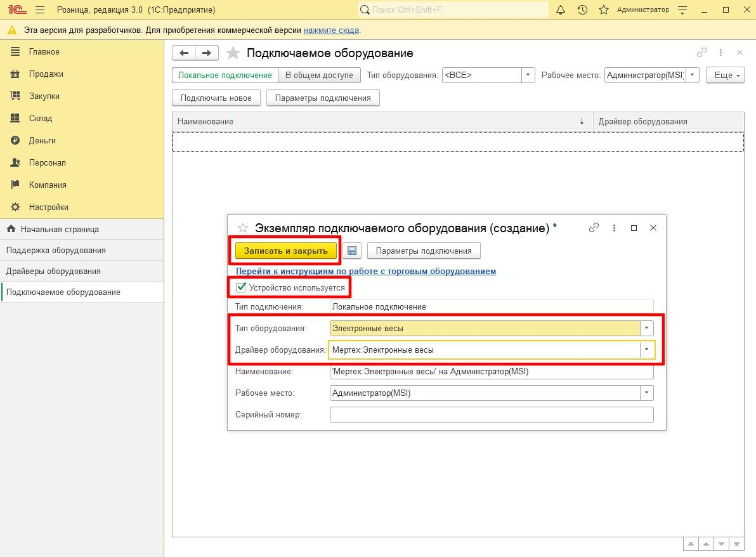Open the "Продажи" section in sidebar
This screenshot has height=557, width=756.
tap(46, 74)
